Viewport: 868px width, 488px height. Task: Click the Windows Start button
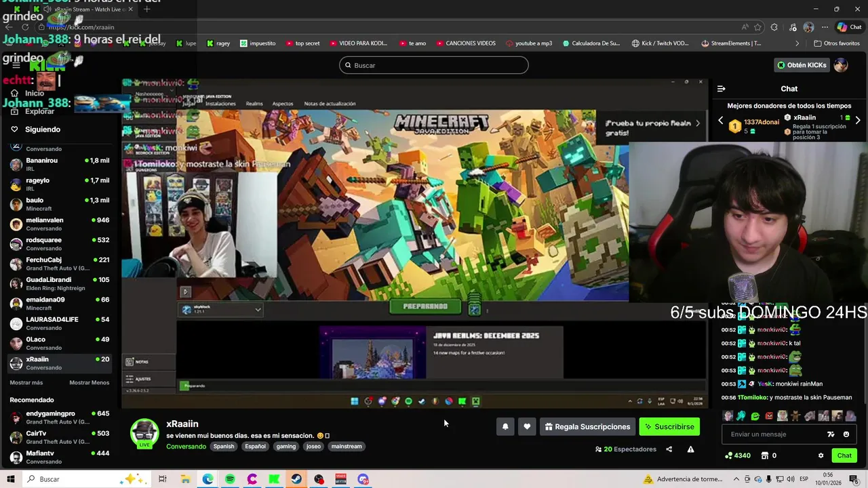(x=10, y=479)
